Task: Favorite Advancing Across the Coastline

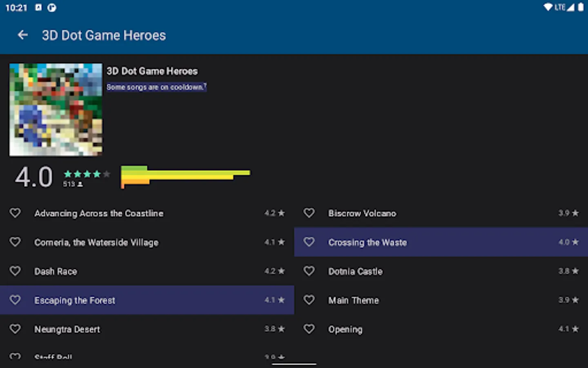Action: [15, 213]
